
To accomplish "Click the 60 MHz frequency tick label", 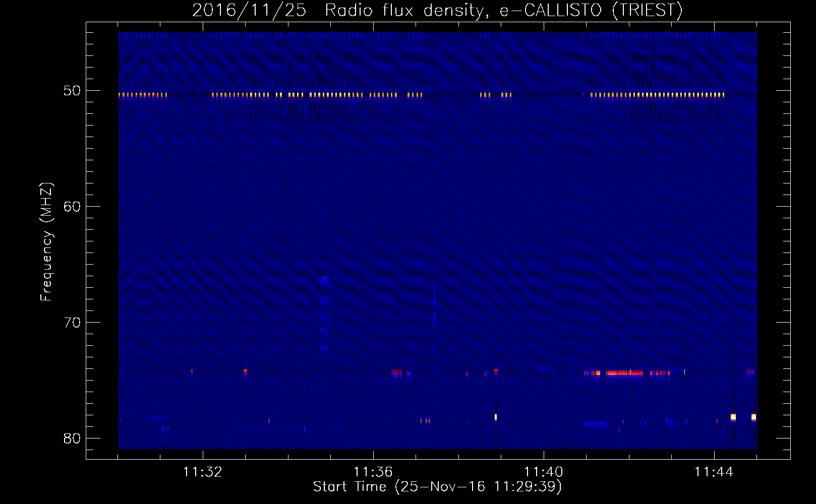I will [72, 207].
